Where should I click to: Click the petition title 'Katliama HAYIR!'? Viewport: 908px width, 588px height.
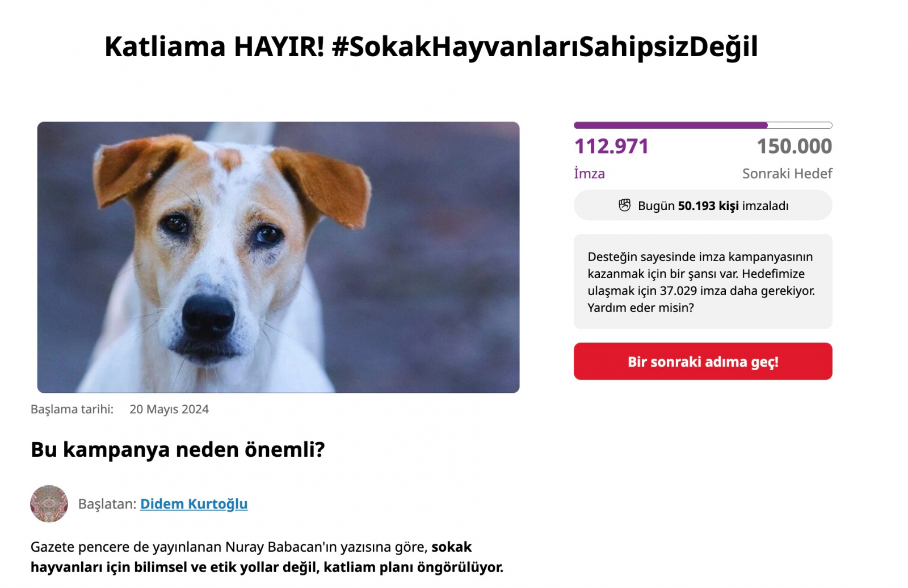tap(215, 47)
